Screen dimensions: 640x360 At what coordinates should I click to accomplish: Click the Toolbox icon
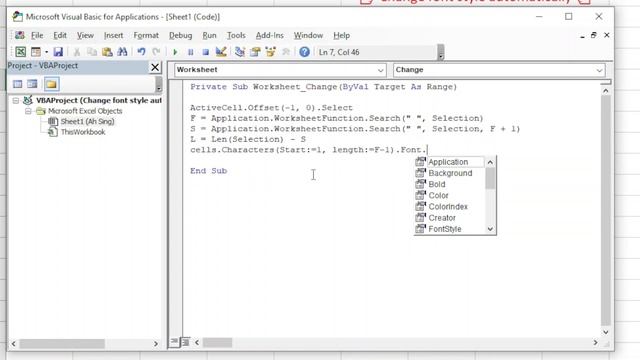[286, 52]
